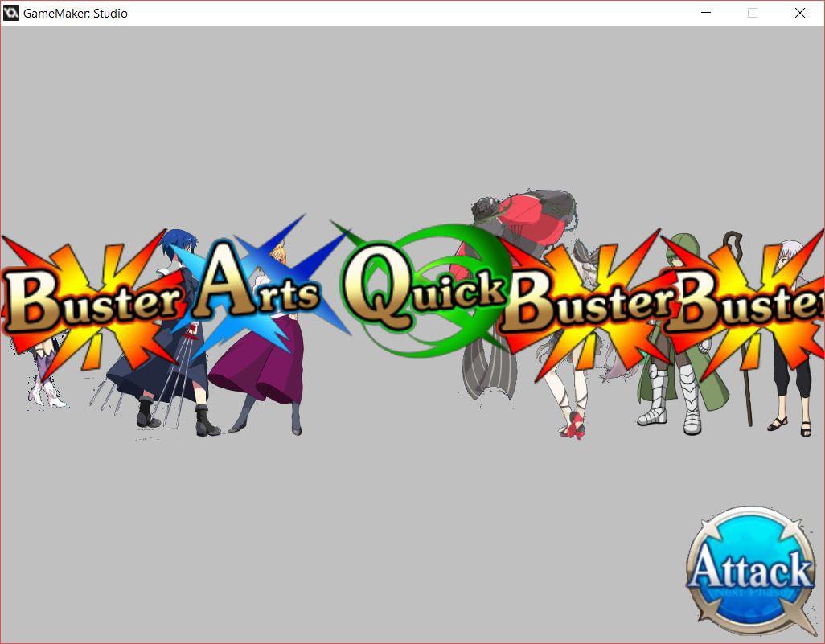Click the round Attack Next Phase button

pyautogui.click(x=751, y=571)
